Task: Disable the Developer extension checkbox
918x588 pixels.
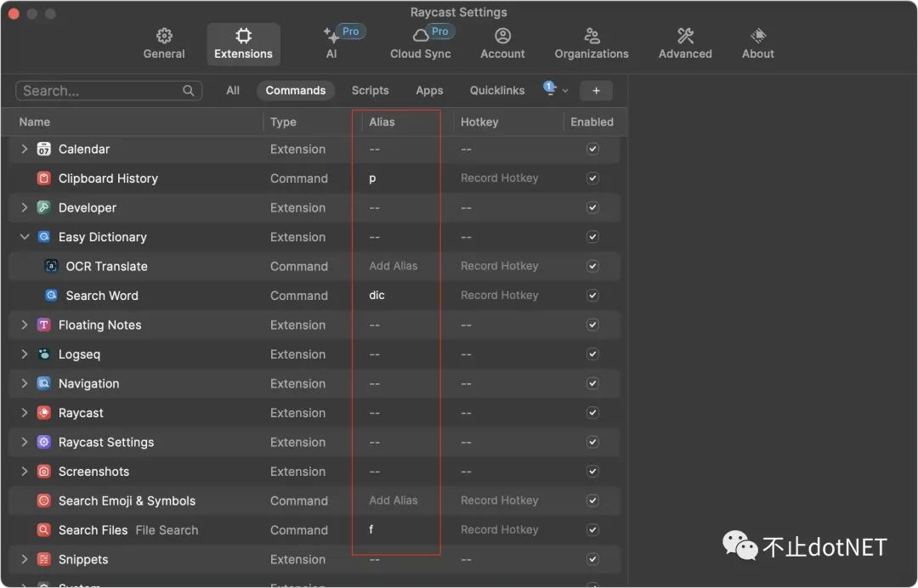Action: coord(592,207)
